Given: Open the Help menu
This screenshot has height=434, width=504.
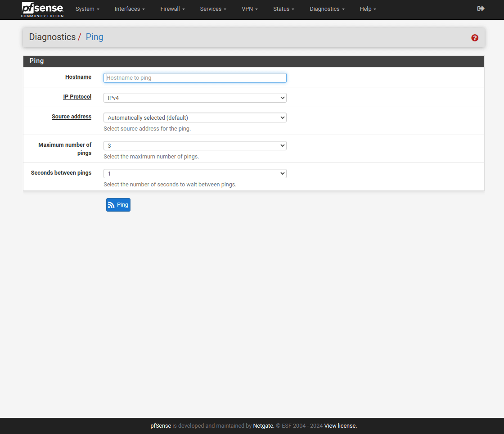Looking at the screenshot, I should pyautogui.click(x=368, y=9).
